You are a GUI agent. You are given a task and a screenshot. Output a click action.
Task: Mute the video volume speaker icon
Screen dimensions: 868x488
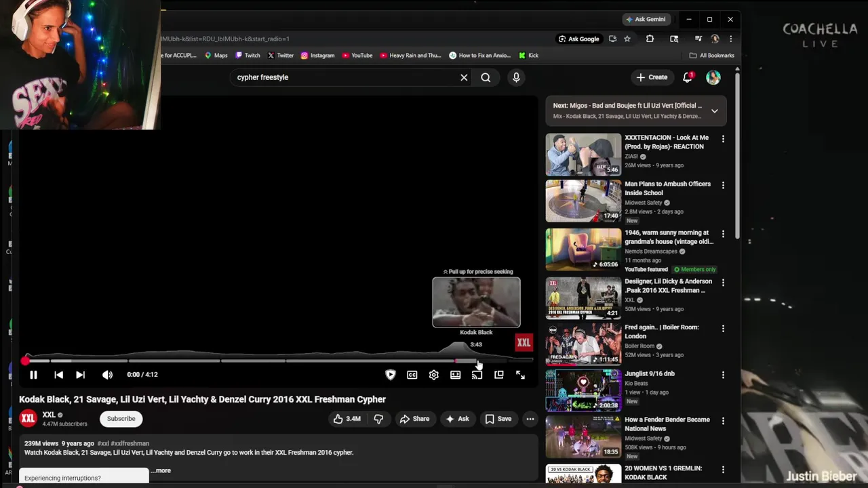(x=107, y=375)
